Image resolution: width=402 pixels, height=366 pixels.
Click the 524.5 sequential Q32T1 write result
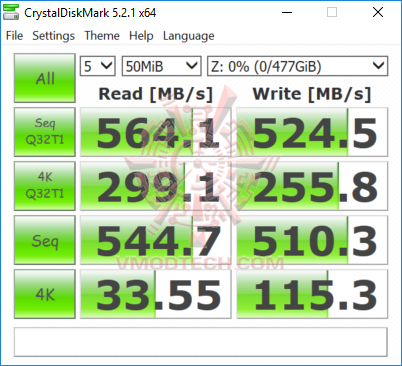point(312,132)
